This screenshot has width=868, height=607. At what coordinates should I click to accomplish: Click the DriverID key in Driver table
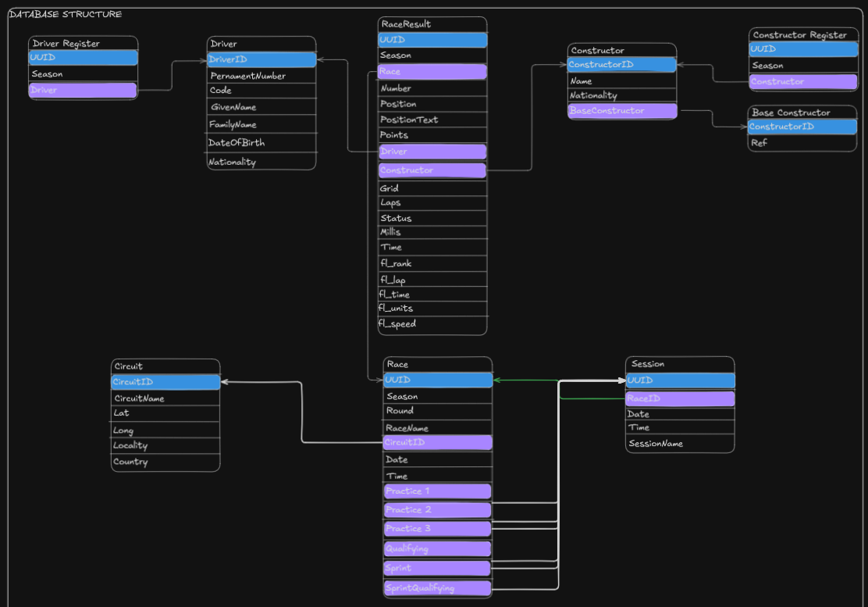click(x=261, y=59)
